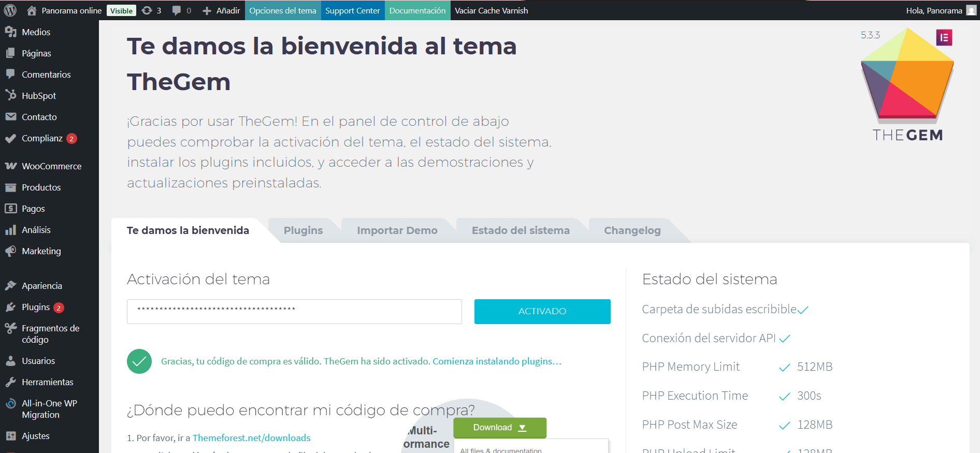980x453 pixels.
Task: Open Herramientas in the sidebar
Action: point(47,382)
